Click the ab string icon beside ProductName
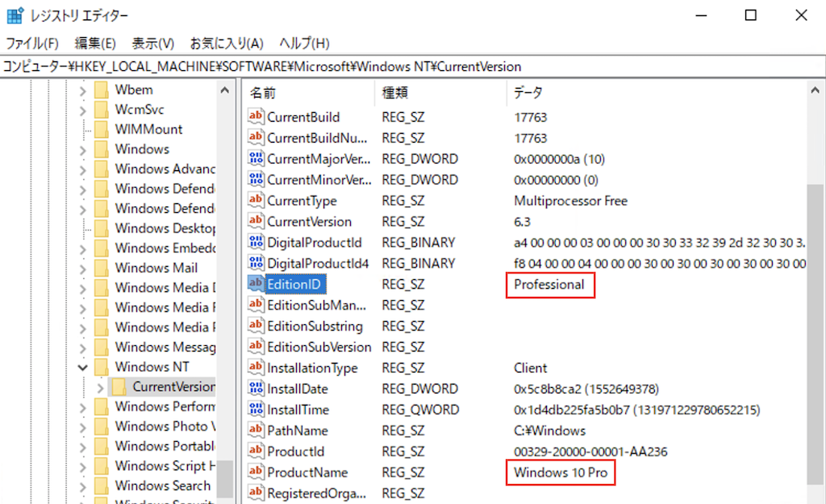Screen dimensions: 826x504 point(256,473)
